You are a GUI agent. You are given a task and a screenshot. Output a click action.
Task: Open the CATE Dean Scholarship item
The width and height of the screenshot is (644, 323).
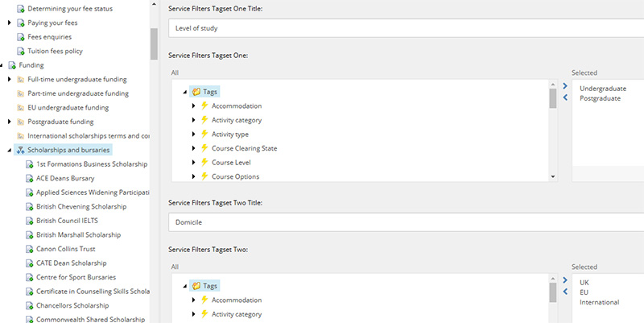click(x=71, y=263)
